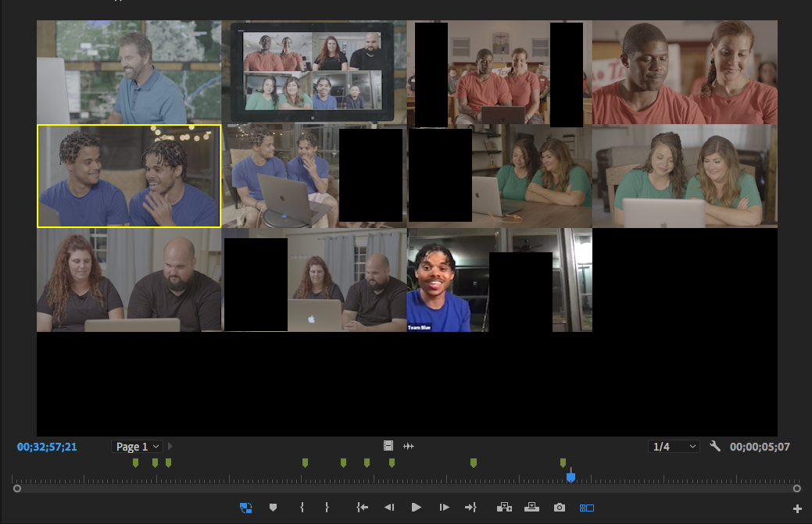Toggle the multi-camera view layout button

587,508
